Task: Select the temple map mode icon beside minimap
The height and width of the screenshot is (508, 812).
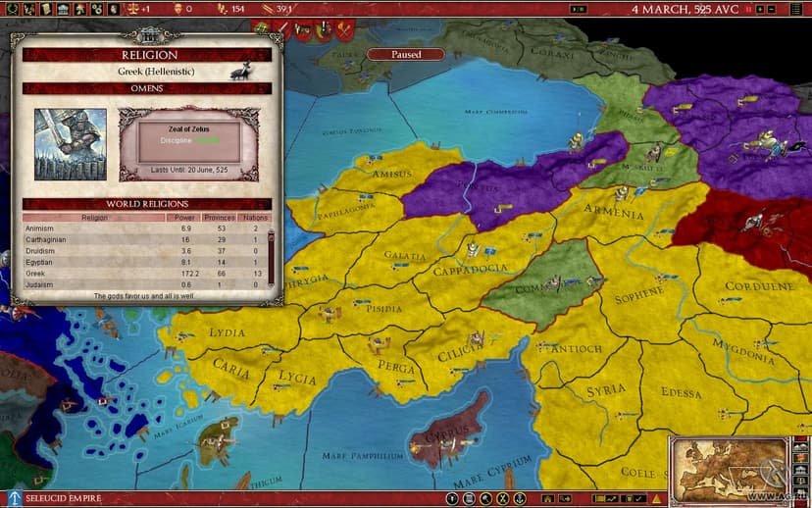Action: pos(800,469)
